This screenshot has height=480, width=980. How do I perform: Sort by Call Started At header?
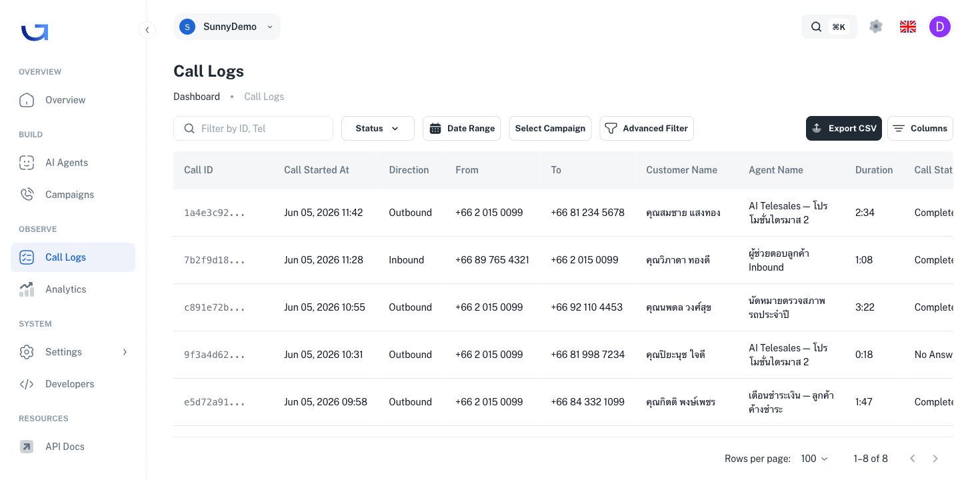pyautogui.click(x=317, y=170)
